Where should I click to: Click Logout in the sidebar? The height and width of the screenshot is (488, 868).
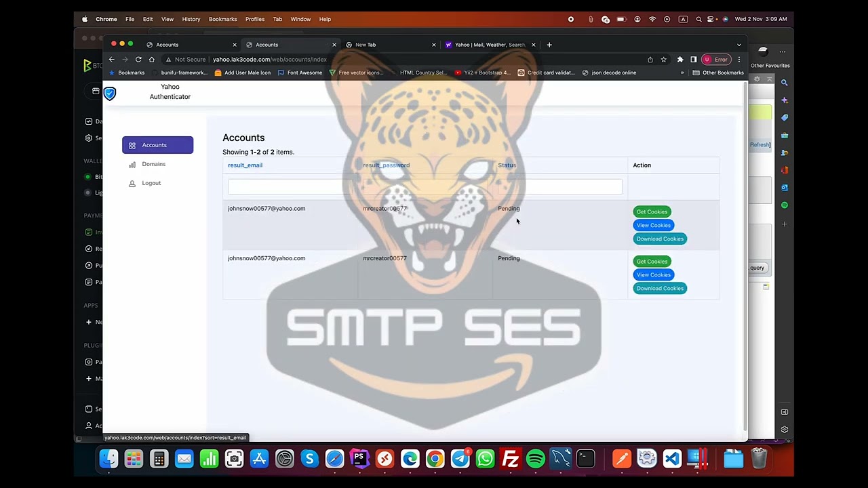(x=151, y=183)
